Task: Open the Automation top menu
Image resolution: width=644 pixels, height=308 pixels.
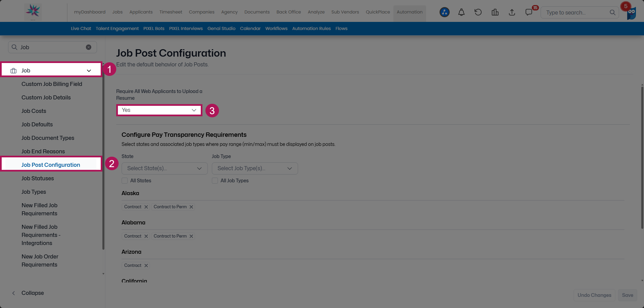Action: [410, 12]
